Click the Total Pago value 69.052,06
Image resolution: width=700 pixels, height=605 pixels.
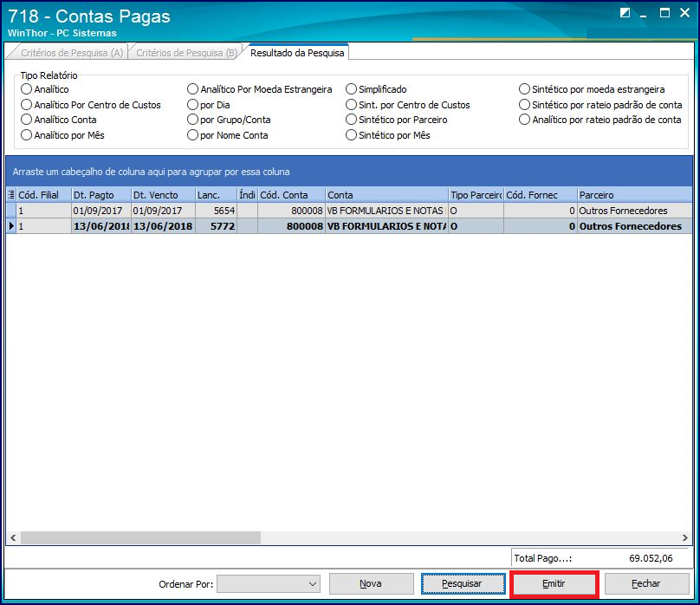point(651,558)
